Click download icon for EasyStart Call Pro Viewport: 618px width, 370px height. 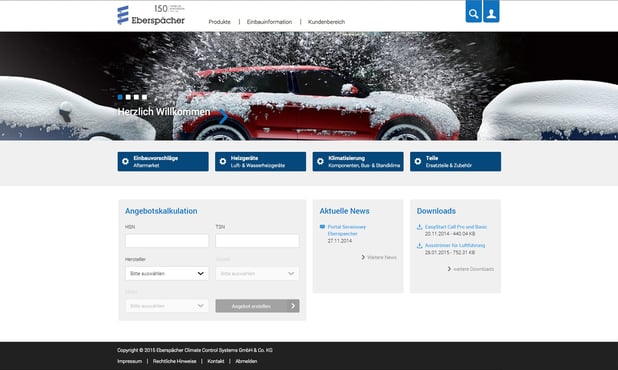[419, 227]
